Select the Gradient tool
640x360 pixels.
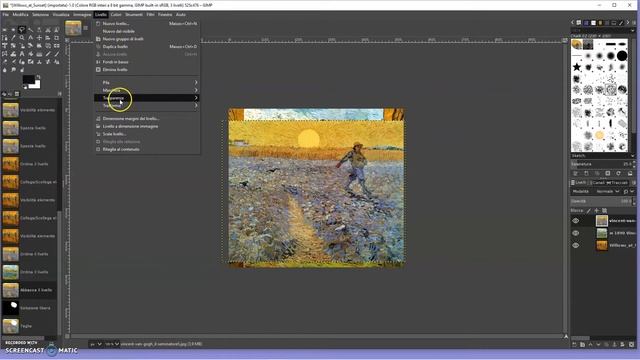tap(39, 53)
